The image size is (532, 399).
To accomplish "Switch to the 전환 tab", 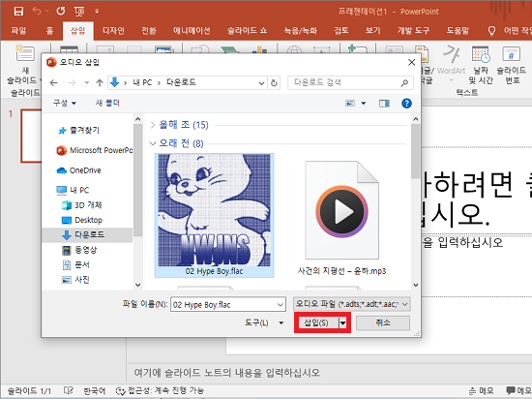I will (x=149, y=31).
